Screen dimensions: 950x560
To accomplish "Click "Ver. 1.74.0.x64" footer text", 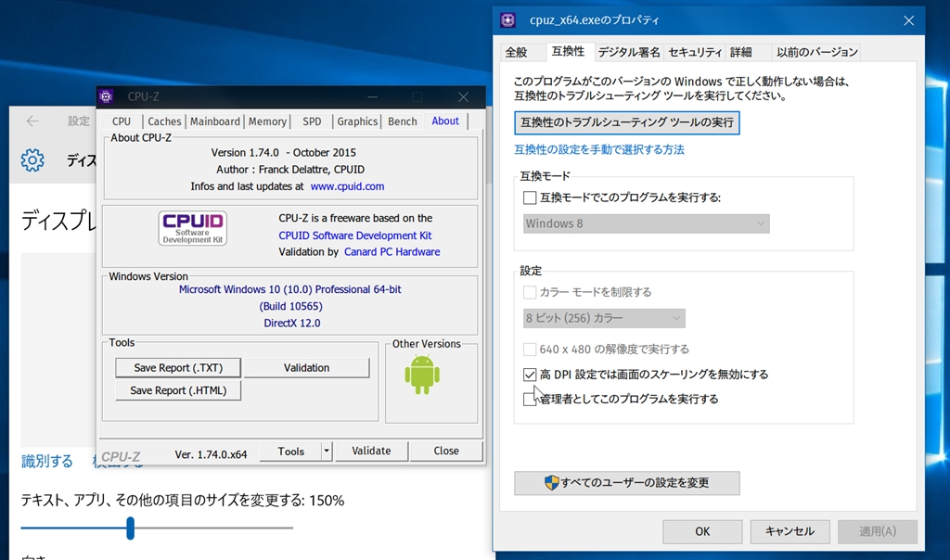I will pos(211,454).
